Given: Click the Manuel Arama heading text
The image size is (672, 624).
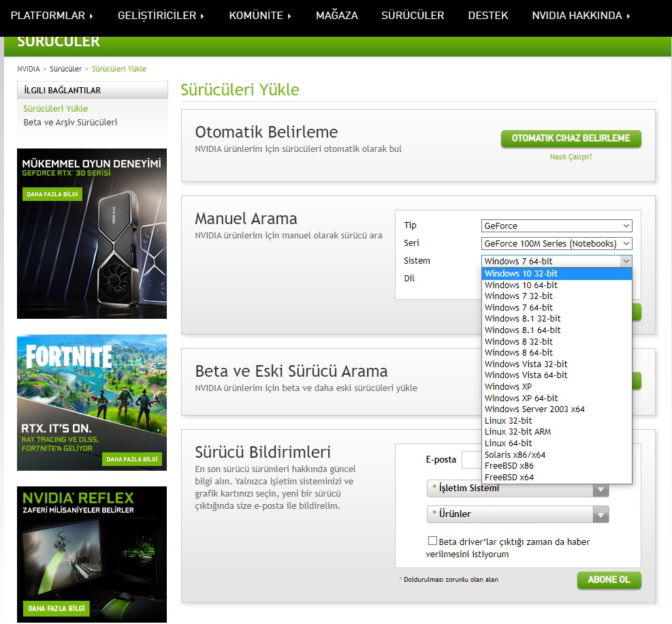Looking at the screenshot, I should 246,219.
